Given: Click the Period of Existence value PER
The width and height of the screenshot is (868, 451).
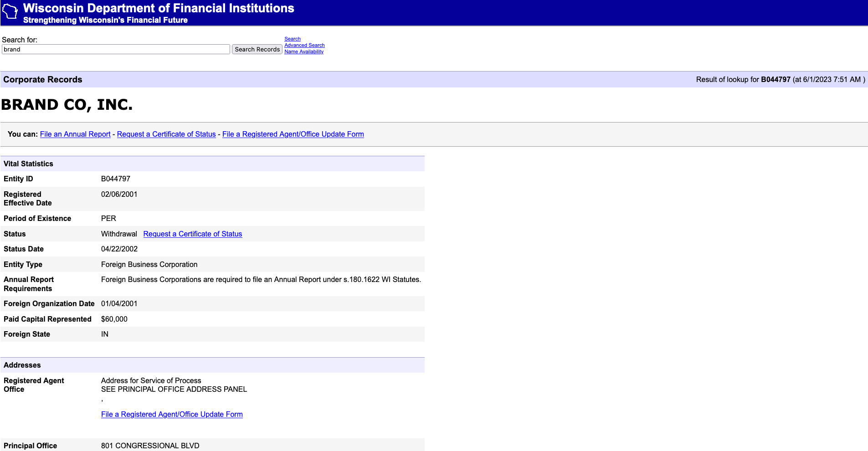Looking at the screenshot, I should pos(108,218).
